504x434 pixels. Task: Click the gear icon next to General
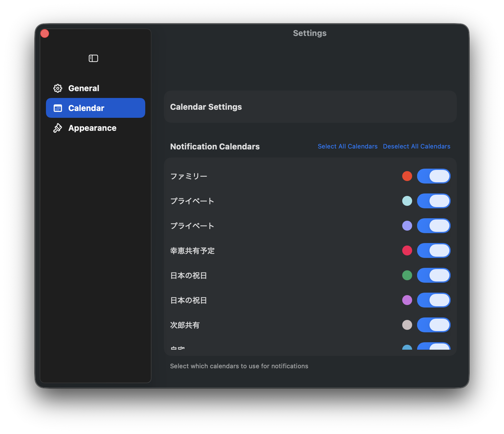click(x=57, y=88)
